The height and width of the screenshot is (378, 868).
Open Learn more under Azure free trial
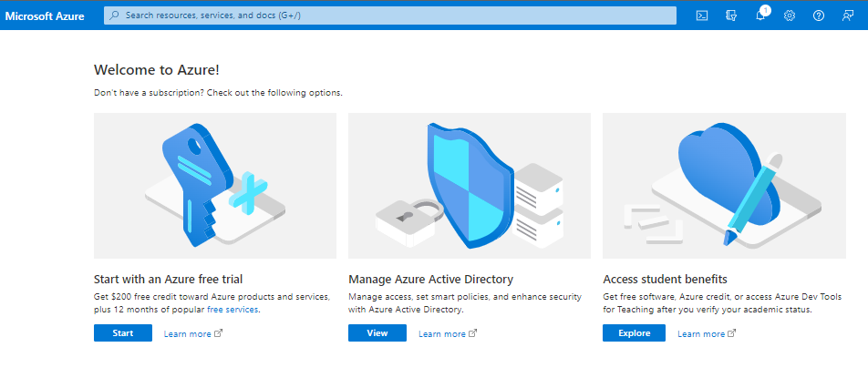click(x=187, y=333)
